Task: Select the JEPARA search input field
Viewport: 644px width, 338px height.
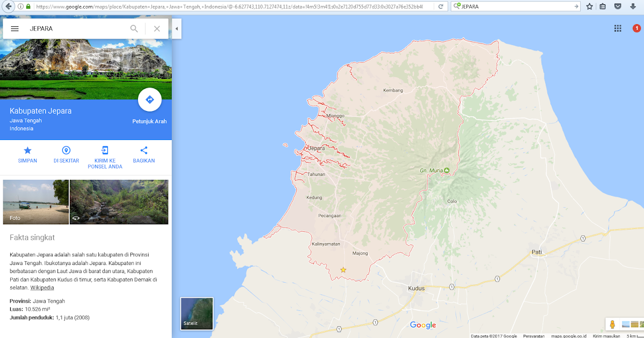Action: pyautogui.click(x=75, y=28)
